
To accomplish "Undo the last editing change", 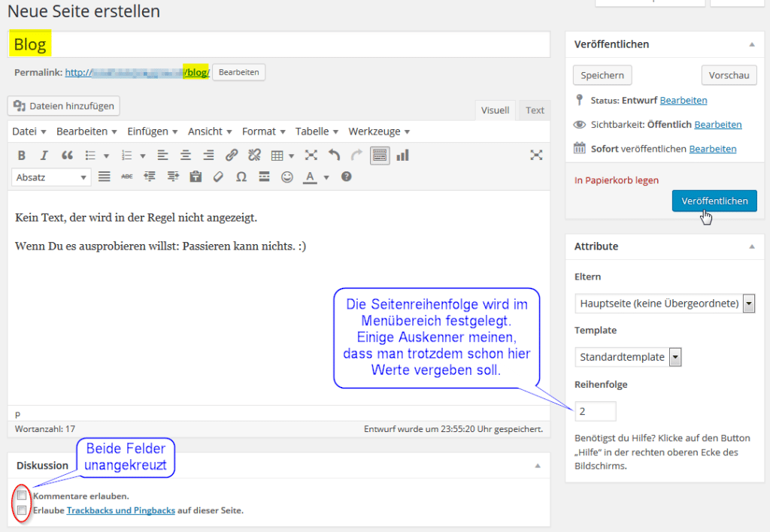I will 335,156.
